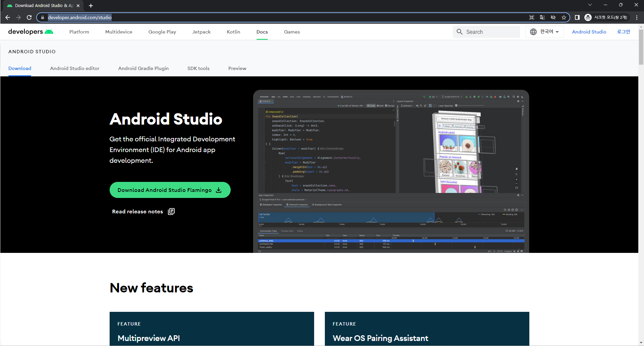This screenshot has height=346, width=644.
Task: Open the tab search chevron
Action: point(590,5)
